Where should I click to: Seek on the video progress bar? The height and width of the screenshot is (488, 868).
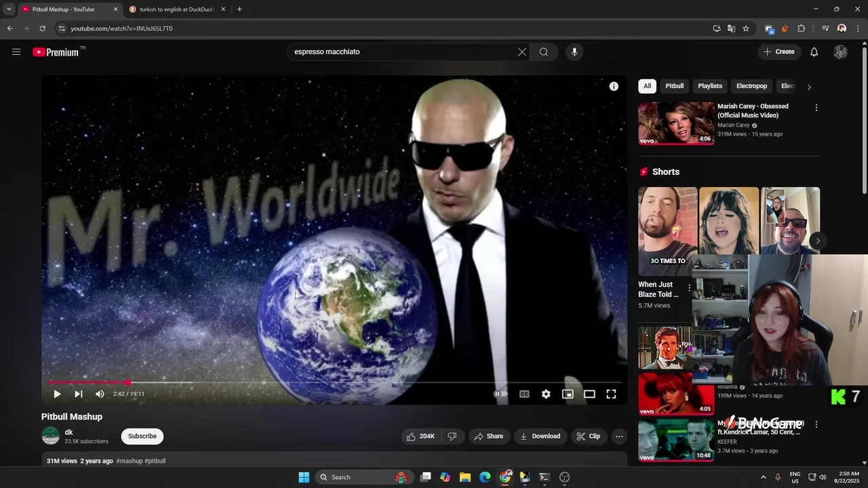(x=334, y=382)
